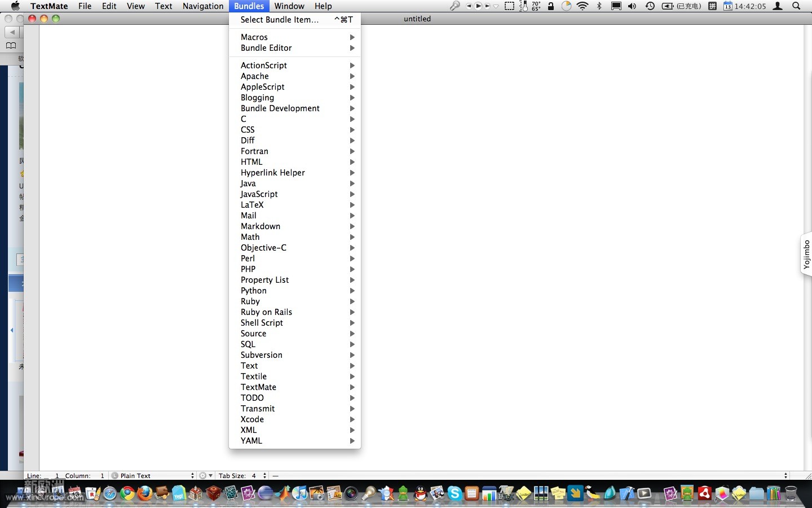The image size is (812, 508).
Task: Expand the Bundle Editor submenu
Action: [x=295, y=48]
